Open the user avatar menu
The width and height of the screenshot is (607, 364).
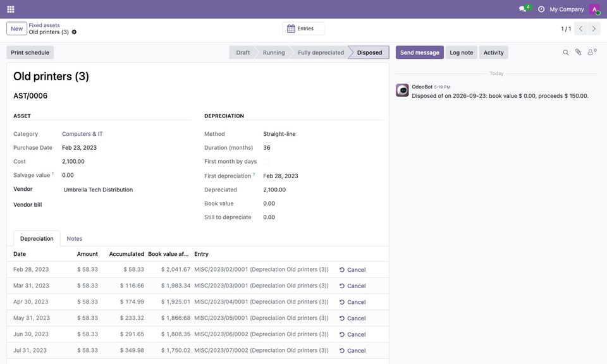[x=594, y=9]
